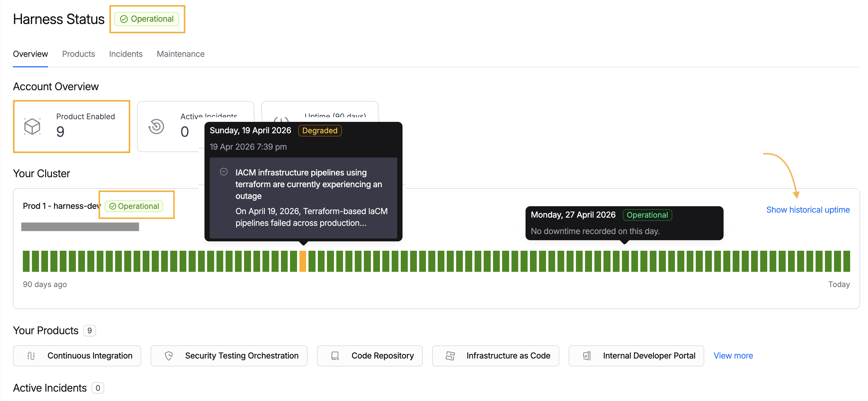The image size is (868, 401).
Task: Click Show historical uptime link
Action: click(808, 210)
